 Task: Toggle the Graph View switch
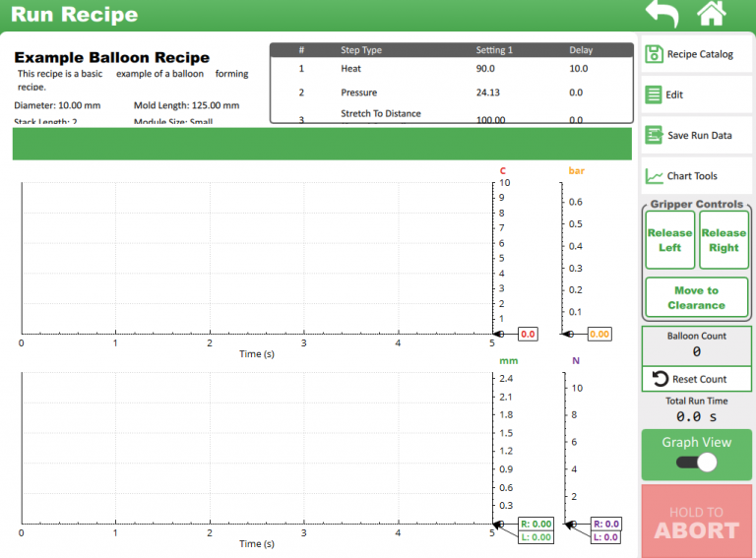pyautogui.click(x=696, y=463)
